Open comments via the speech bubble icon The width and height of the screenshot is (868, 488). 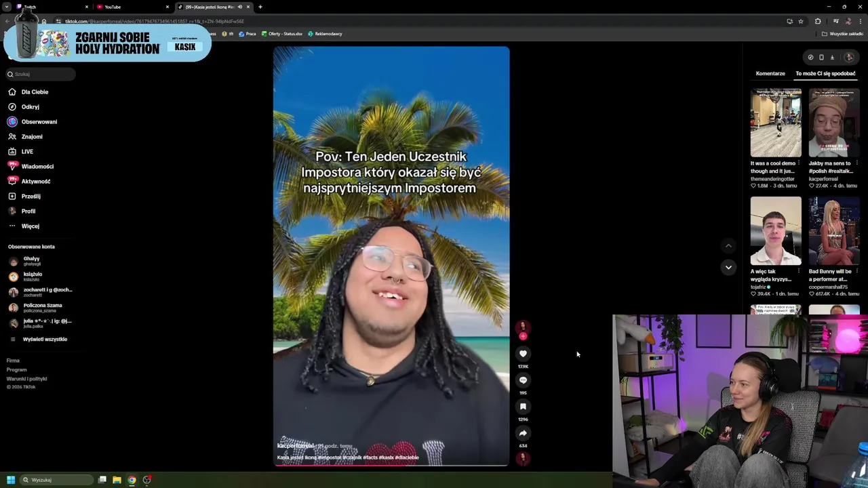click(x=523, y=380)
